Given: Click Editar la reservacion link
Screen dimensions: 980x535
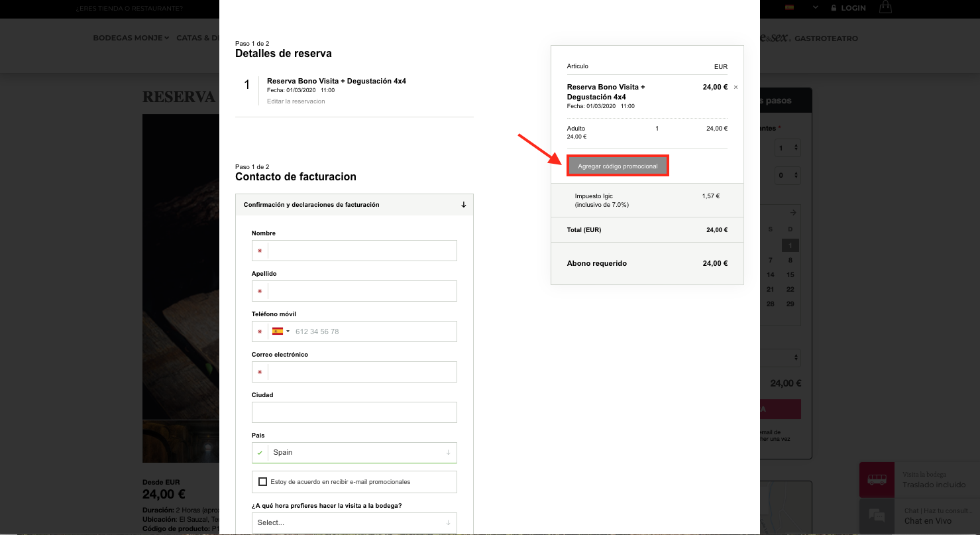Looking at the screenshot, I should [296, 101].
